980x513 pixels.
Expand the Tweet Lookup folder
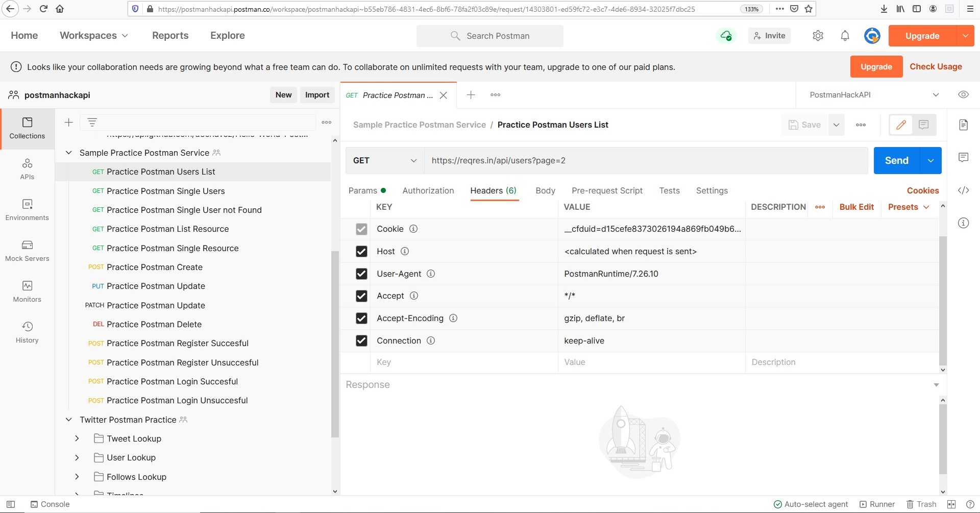click(77, 438)
